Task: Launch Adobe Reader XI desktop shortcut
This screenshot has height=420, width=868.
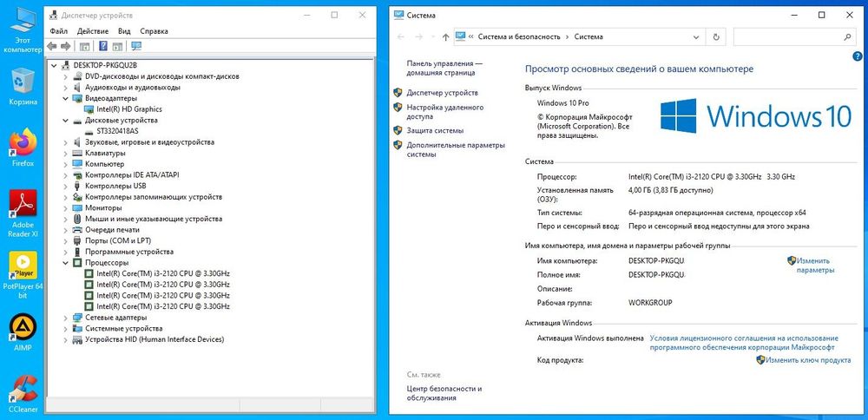Action: point(23,213)
